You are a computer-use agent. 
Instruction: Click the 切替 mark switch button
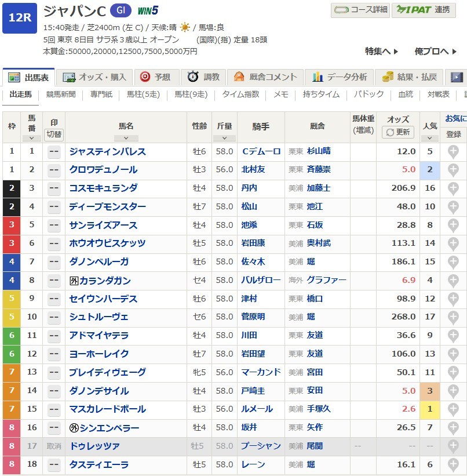[54, 135]
